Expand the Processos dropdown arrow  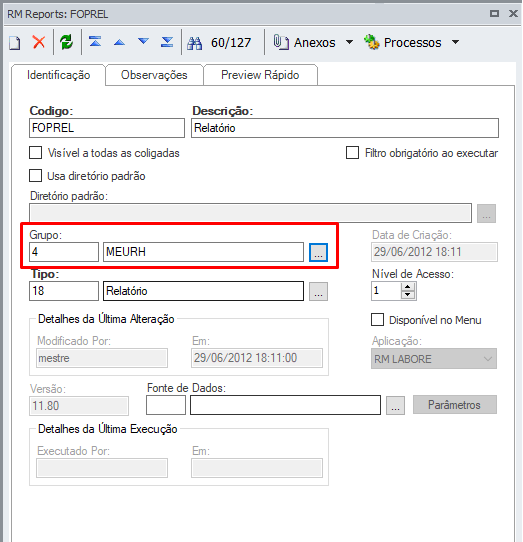pyautogui.click(x=456, y=42)
